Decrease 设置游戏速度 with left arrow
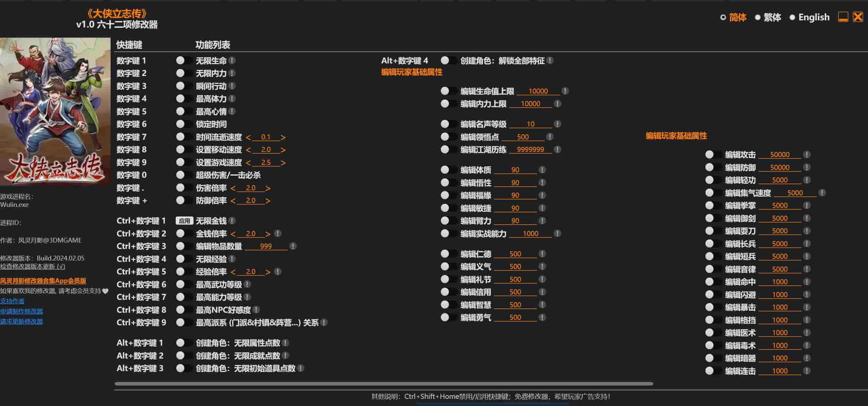Screen dimensions: 868x406 (248, 163)
